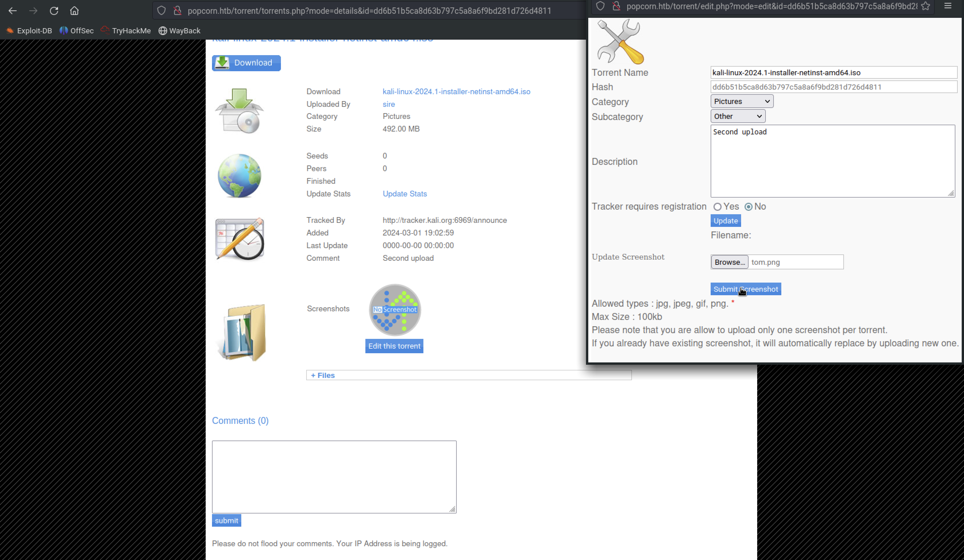Viewport: 964px width, 560px height.
Task: Click the comment submit button
Action: coord(226,521)
